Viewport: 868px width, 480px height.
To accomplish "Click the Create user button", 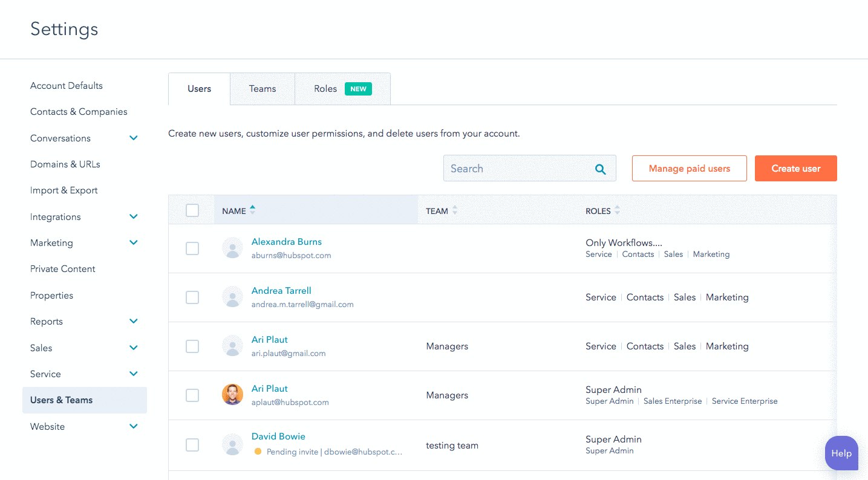I will [x=795, y=168].
